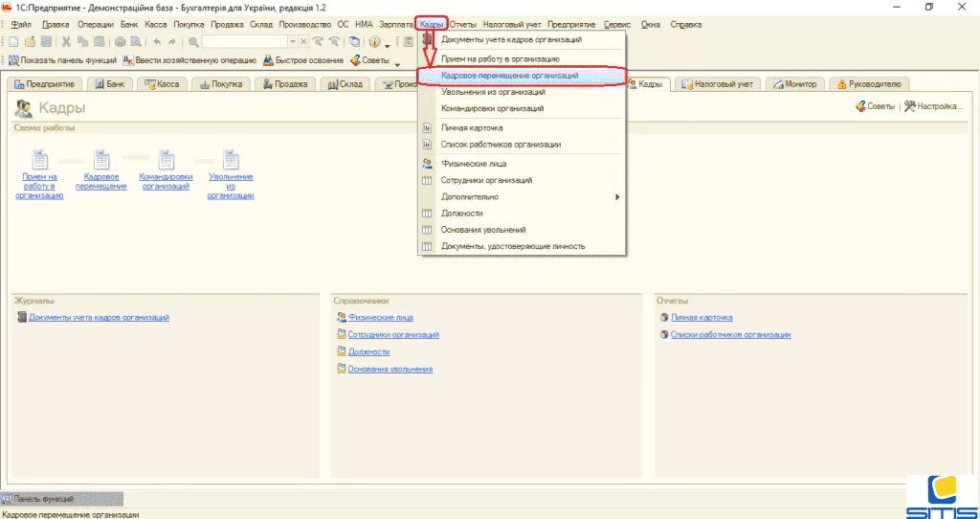The height and width of the screenshot is (519, 980).
Task: Open Списки работников организации report link
Action: click(x=730, y=334)
